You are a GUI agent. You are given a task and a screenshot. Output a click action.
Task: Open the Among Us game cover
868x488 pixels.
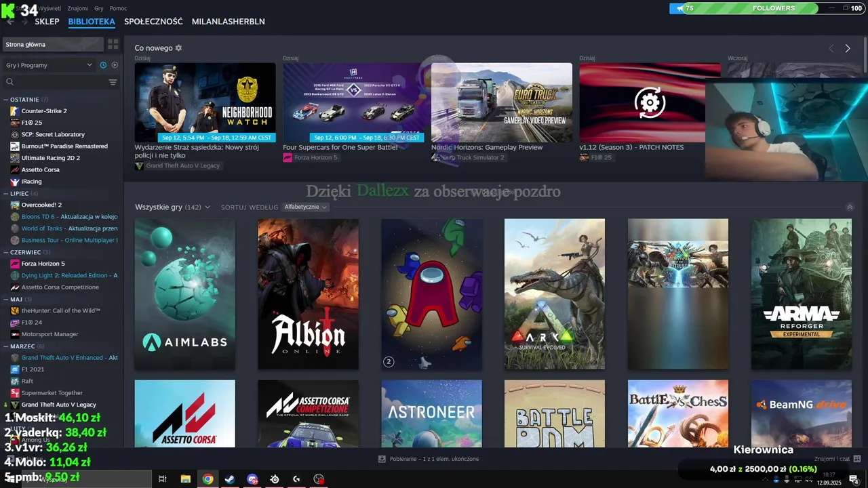(431, 293)
